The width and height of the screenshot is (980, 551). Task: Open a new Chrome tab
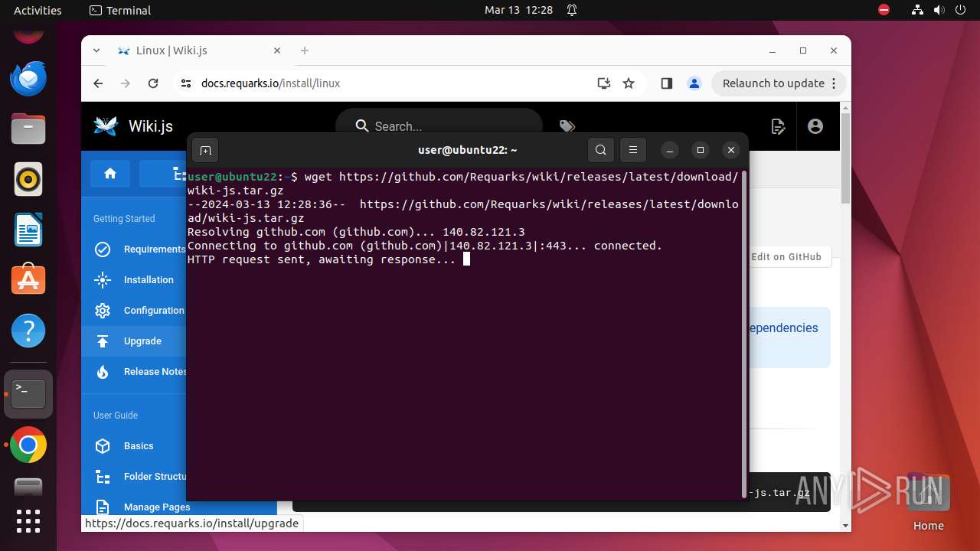(x=305, y=51)
